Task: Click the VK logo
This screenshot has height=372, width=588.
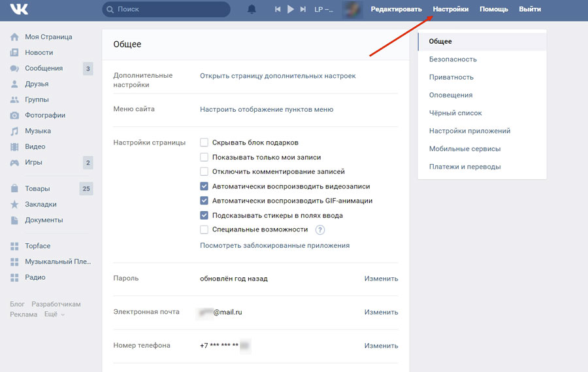Action: pos(19,9)
